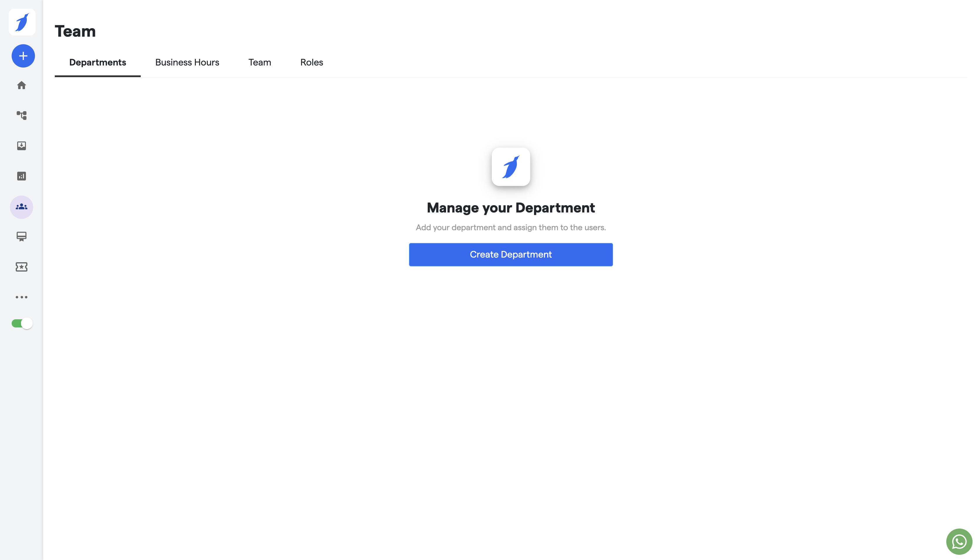This screenshot has height=560, width=976.
Task: Open the chat widget sidebar icon
Action: pyautogui.click(x=22, y=237)
